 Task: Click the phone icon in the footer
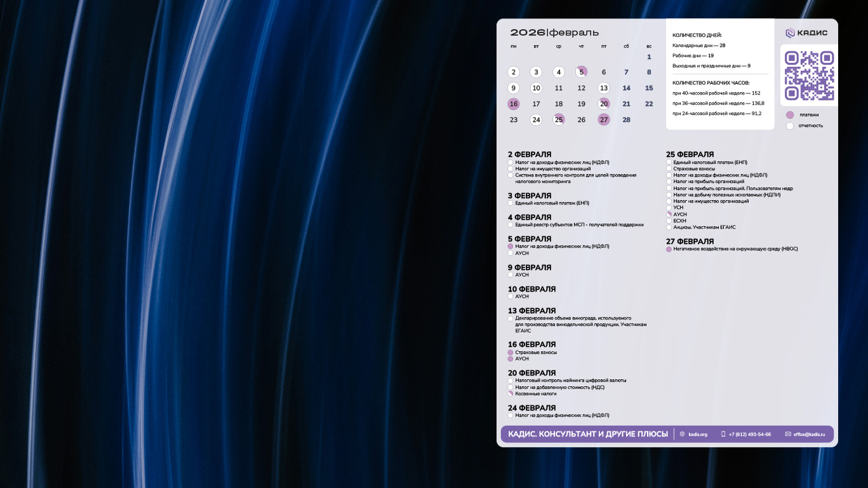723,434
